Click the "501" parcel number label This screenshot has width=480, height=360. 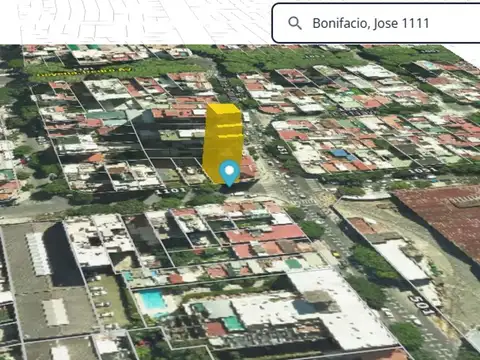coord(422,305)
